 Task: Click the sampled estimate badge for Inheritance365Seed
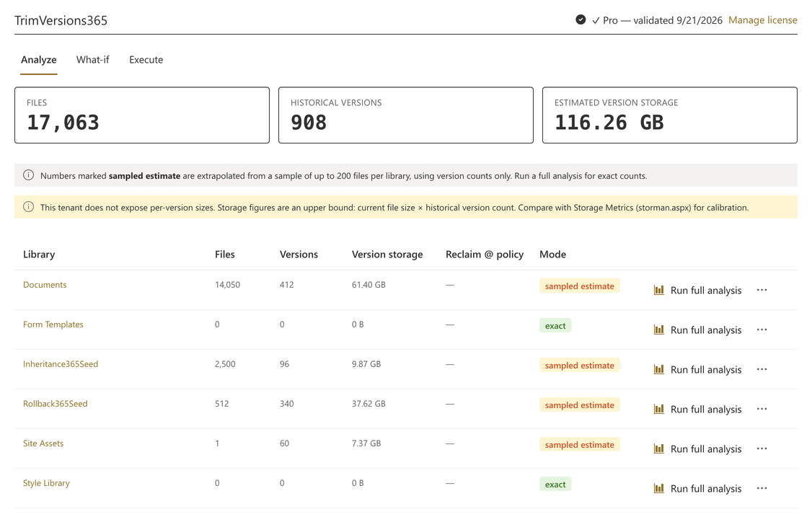[580, 366]
